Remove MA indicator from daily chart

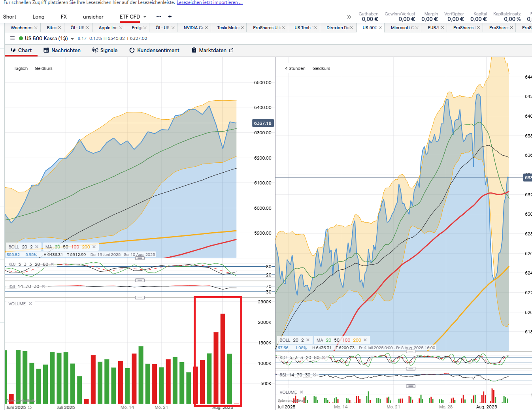click(94, 247)
